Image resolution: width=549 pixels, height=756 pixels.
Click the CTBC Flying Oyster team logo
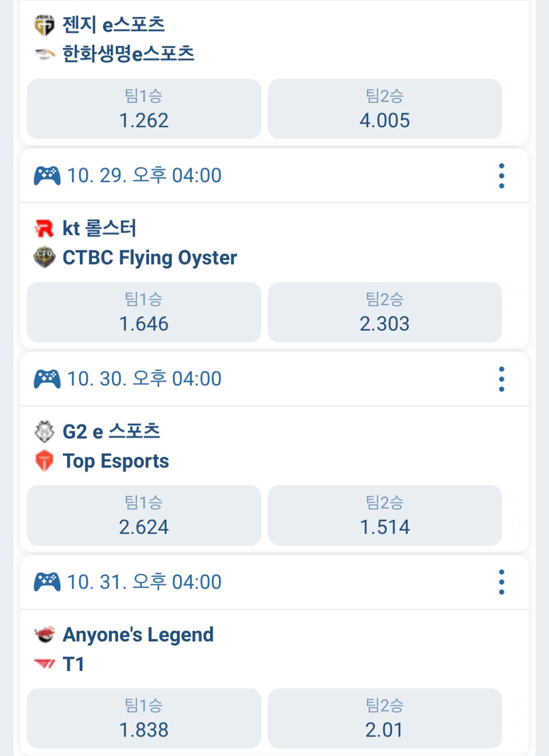pyautogui.click(x=44, y=258)
